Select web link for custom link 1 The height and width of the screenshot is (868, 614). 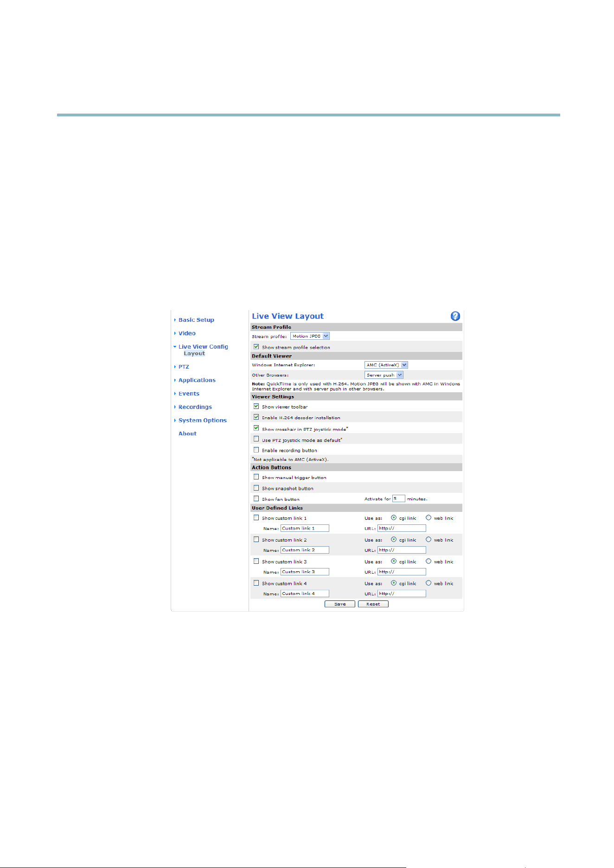(429, 517)
